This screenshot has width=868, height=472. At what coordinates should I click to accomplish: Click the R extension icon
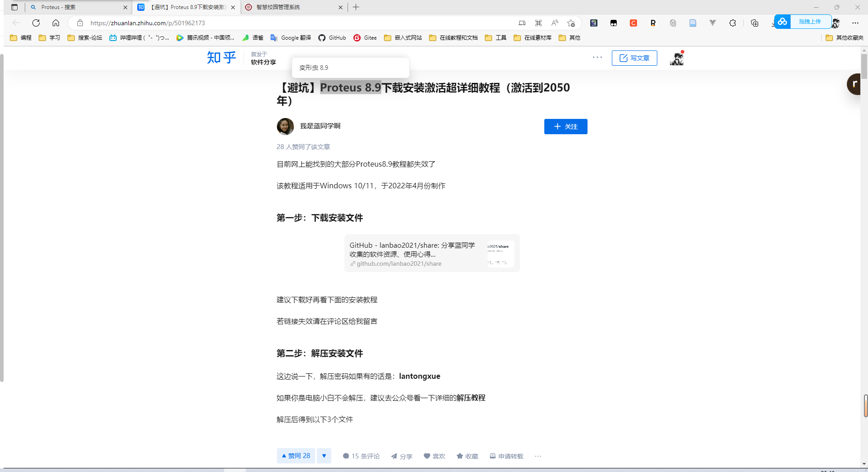click(653, 23)
